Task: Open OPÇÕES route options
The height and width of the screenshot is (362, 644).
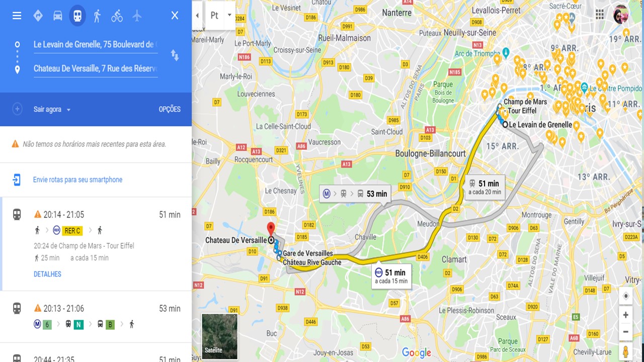Action: pos(170,110)
